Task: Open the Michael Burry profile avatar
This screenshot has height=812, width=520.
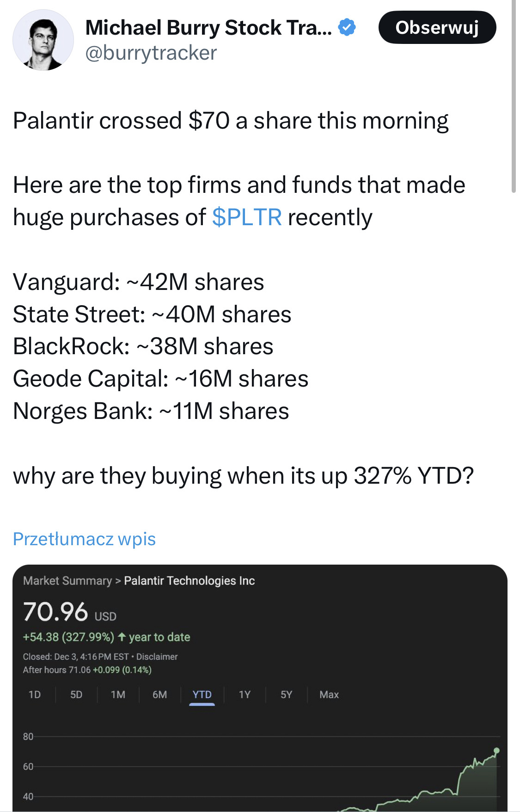Action: [43, 41]
